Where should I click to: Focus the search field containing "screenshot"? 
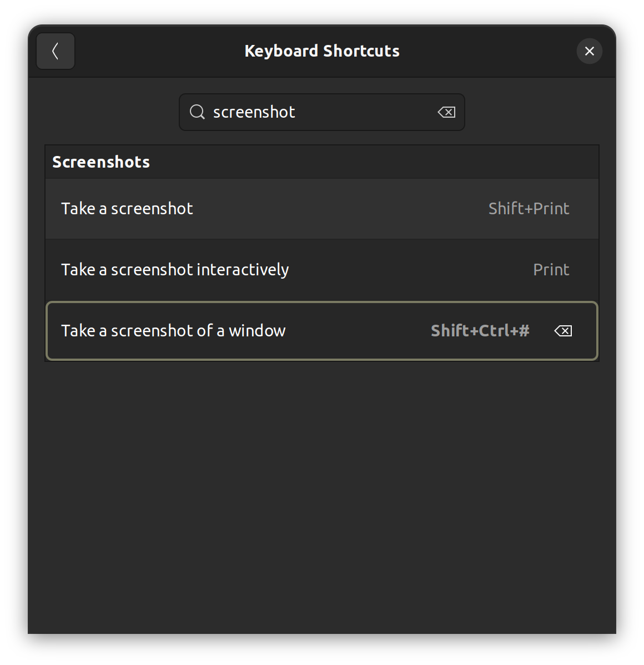click(x=322, y=112)
